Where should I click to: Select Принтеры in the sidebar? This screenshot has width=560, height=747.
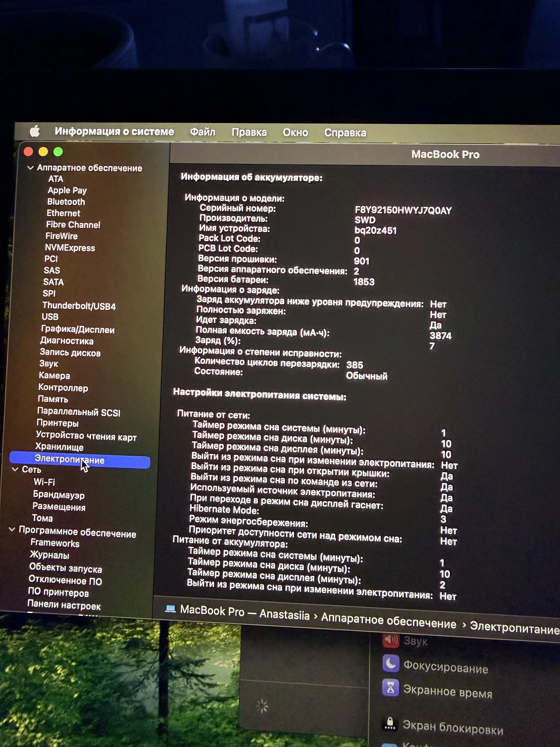pos(58,423)
